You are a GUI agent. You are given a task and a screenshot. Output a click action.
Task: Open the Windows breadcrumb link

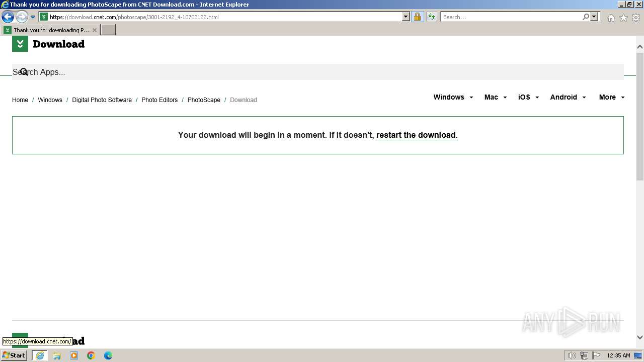[x=50, y=100]
